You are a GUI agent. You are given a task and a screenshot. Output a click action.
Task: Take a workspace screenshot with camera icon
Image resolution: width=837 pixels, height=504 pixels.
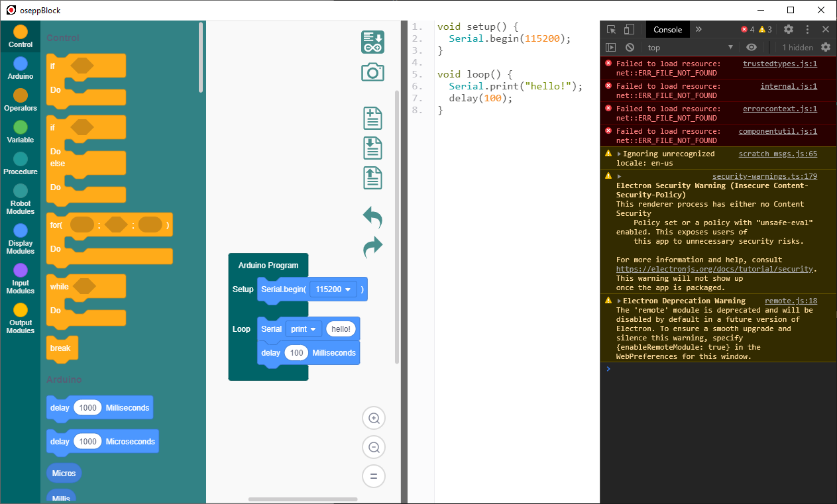(x=372, y=72)
